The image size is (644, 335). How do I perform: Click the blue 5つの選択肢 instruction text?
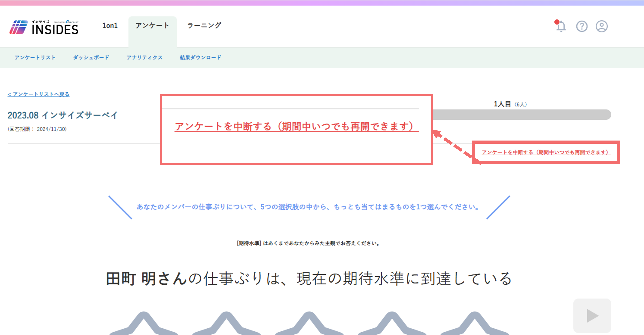click(x=308, y=207)
